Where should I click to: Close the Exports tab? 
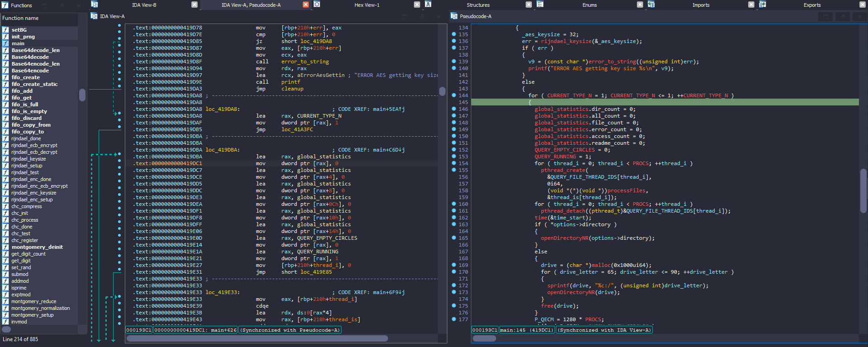(x=862, y=5)
